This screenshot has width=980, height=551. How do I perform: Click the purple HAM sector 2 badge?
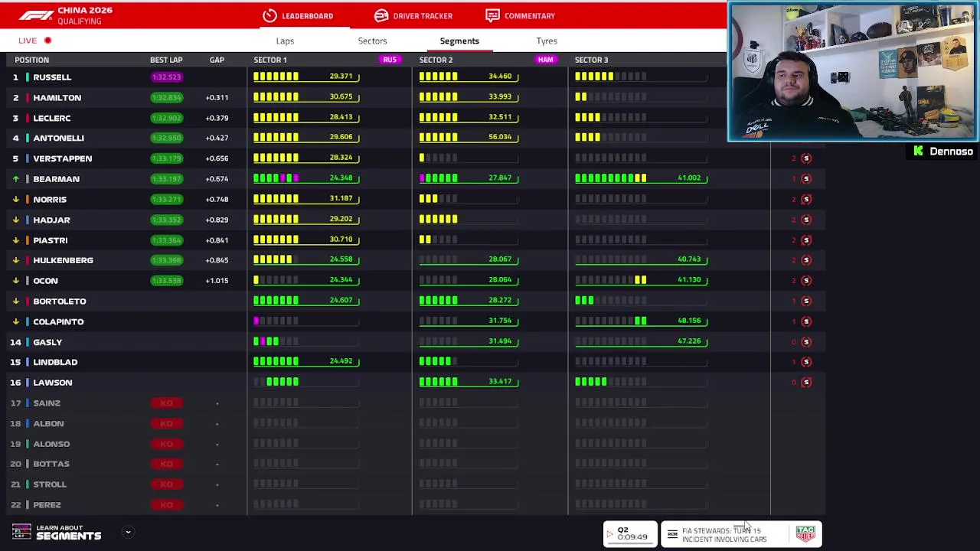(x=545, y=60)
